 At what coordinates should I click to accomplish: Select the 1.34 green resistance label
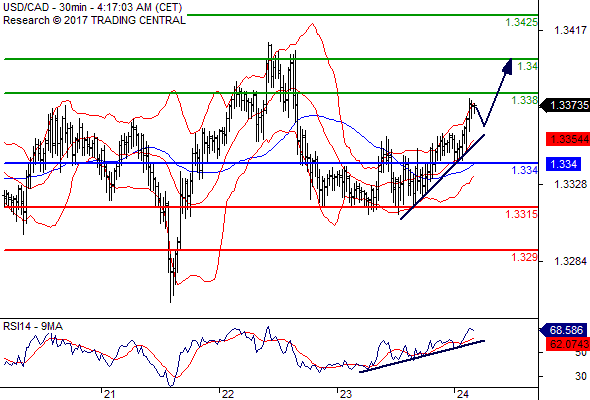(528, 67)
